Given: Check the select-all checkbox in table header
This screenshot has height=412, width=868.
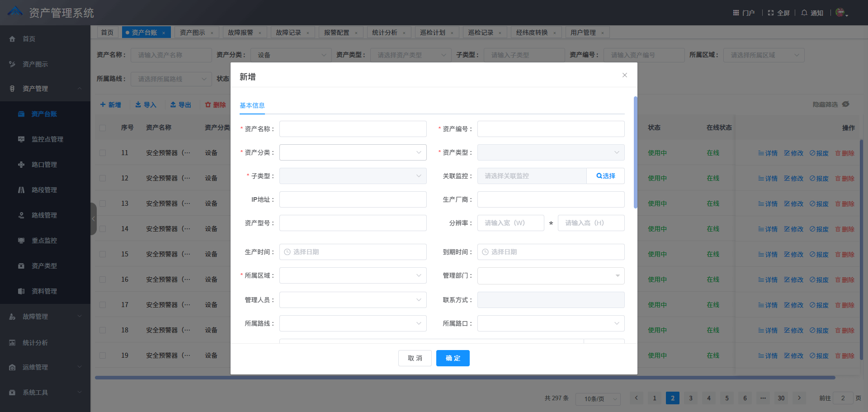Looking at the screenshot, I should pos(103,128).
